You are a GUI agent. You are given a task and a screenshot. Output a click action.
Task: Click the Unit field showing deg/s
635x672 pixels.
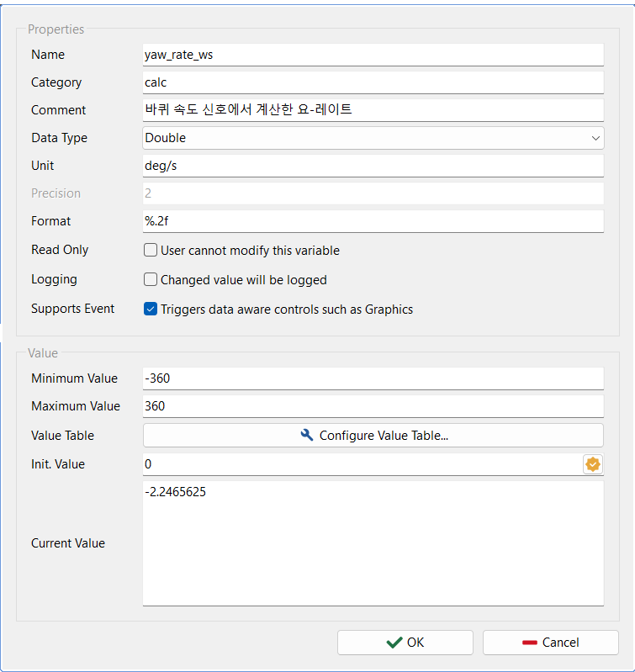(373, 166)
